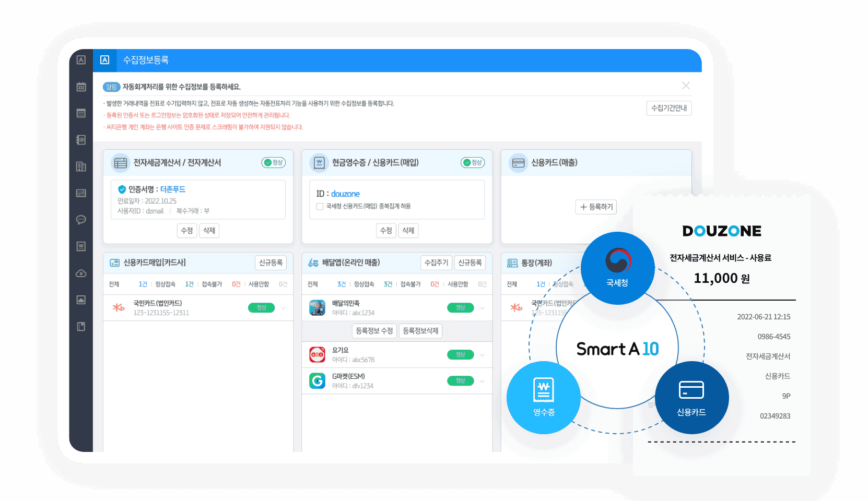
Task: Click green 정상 status on 요기요 row
Action: (x=461, y=355)
